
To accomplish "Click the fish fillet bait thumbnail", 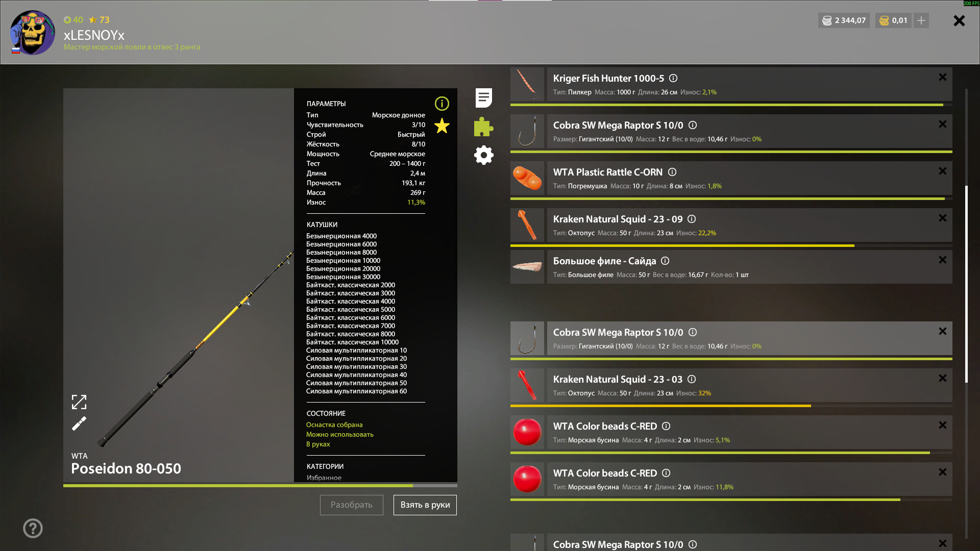I will [x=527, y=267].
